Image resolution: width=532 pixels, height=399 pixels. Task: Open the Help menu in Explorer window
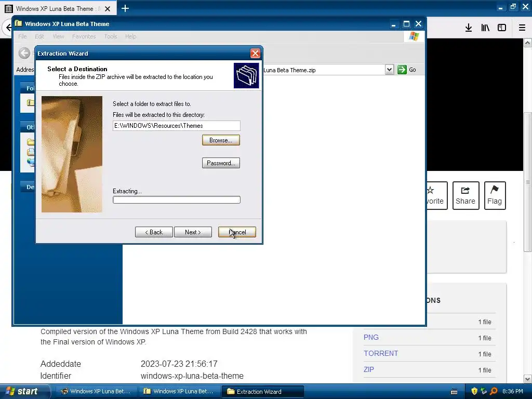point(130,36)
